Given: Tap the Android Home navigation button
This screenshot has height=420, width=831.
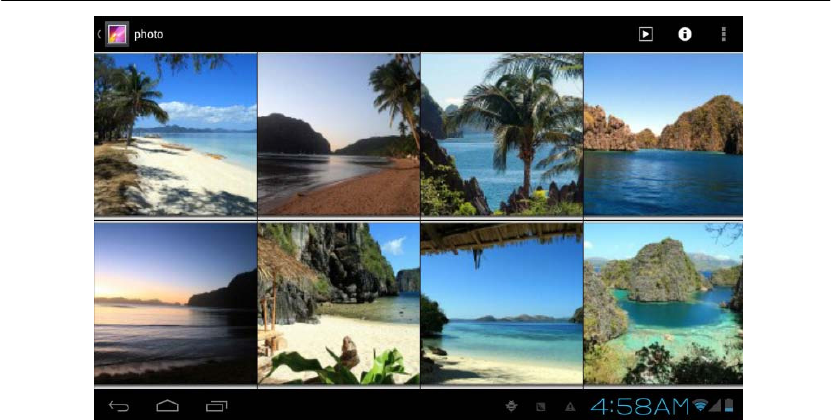Looking at the screenshot, I should pos(167,406).
